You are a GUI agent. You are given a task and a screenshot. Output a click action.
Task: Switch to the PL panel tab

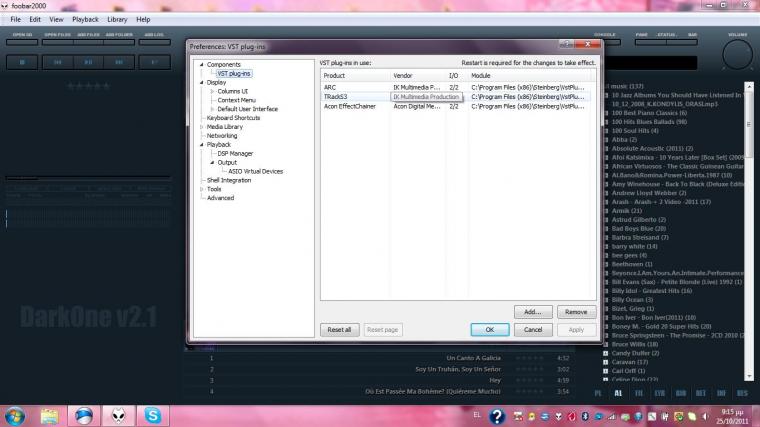[x=598, y=393]
